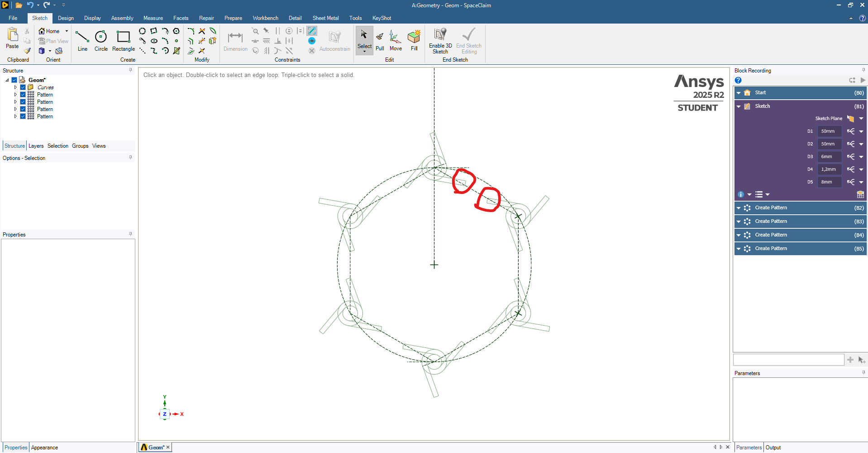868x453 pixels.
Task: Switch to the Layers panel tab
Action: (x=36, y=146)
